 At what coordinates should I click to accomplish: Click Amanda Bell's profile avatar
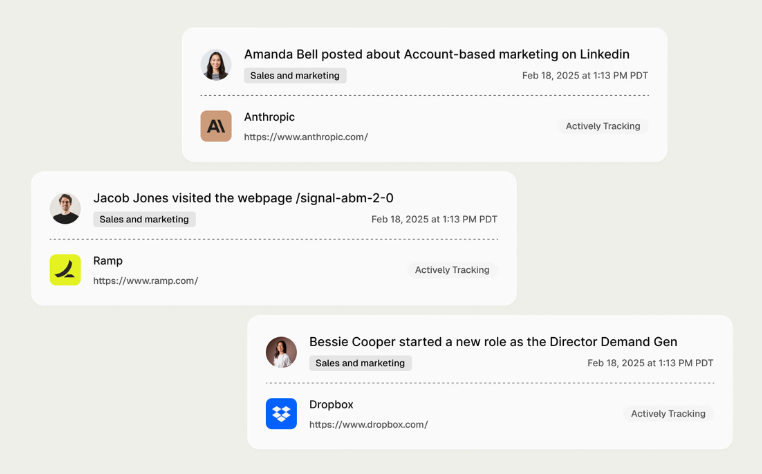tap(216, 65)
